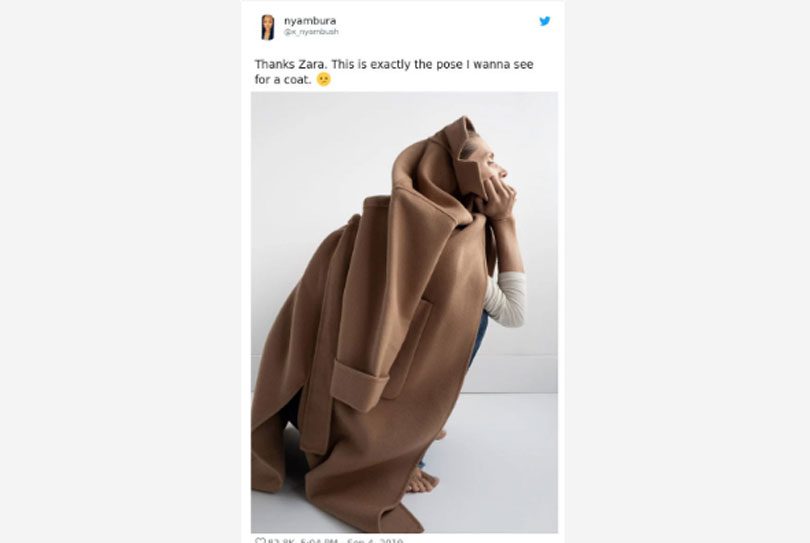Click the model's bare feet in photo
810x543 pixels.
click(x=422, y=480)
